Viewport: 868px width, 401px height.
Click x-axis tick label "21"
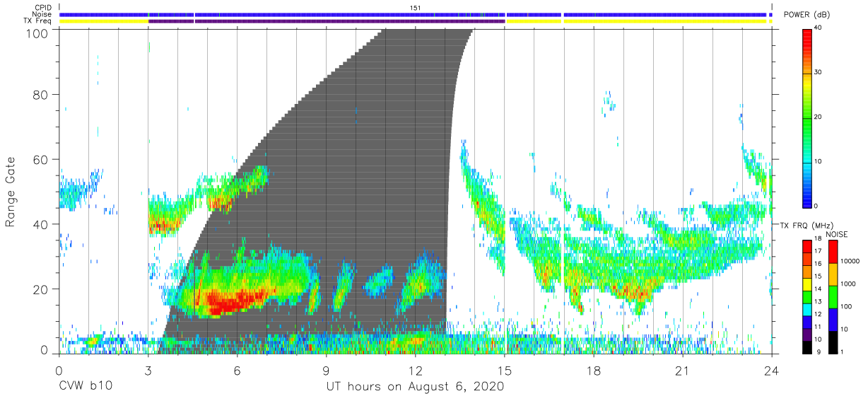tap(683, 371)
